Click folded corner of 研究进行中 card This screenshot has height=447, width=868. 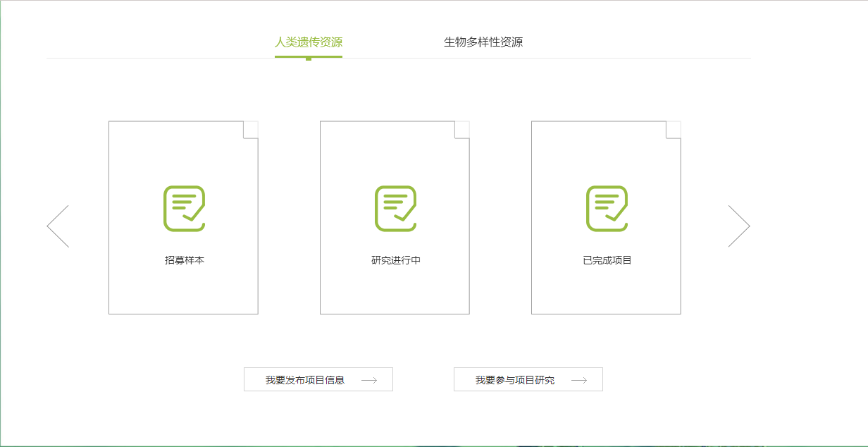tap(462, 129)
